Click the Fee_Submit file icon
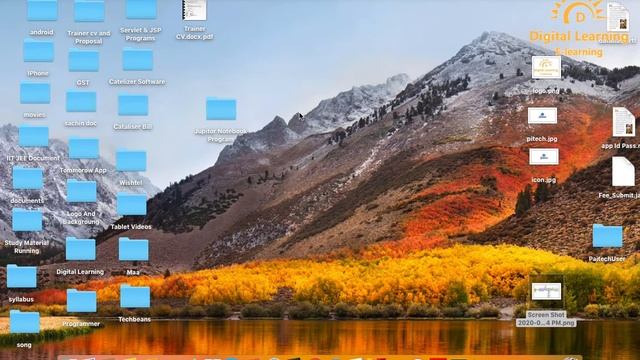 click(623, 171)
